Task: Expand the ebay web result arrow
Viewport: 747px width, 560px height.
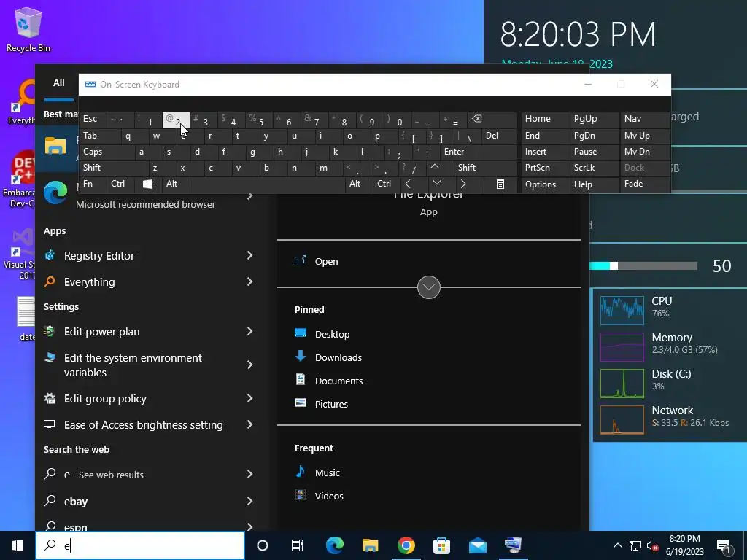Action: 249,501
